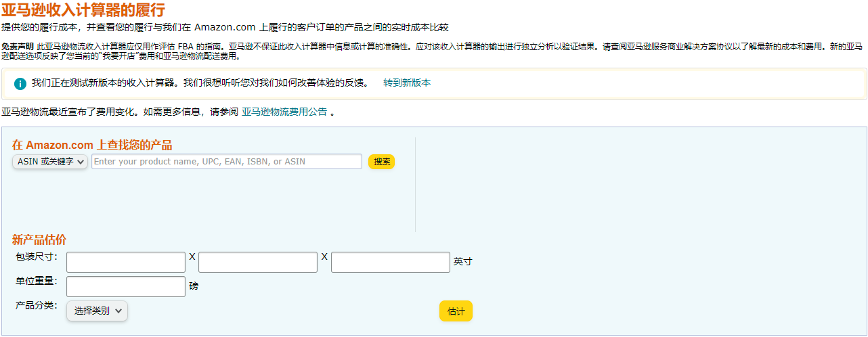Click the 新产品估价 section heading
This screenshot has height=337, width=868.
coord(39,240)
